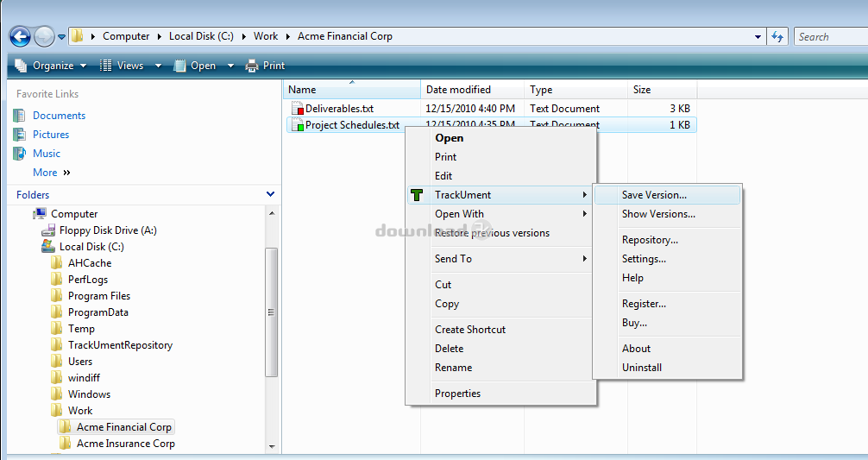
Task: Open Repository... from TrackUment submenu
Action: [650, 240]
